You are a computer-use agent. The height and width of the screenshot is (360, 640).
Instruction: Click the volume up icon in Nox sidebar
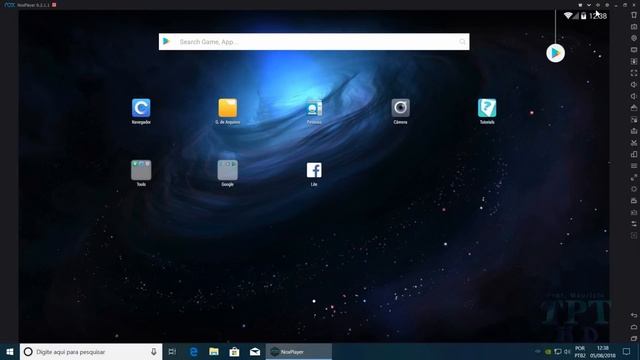point(634,84)
